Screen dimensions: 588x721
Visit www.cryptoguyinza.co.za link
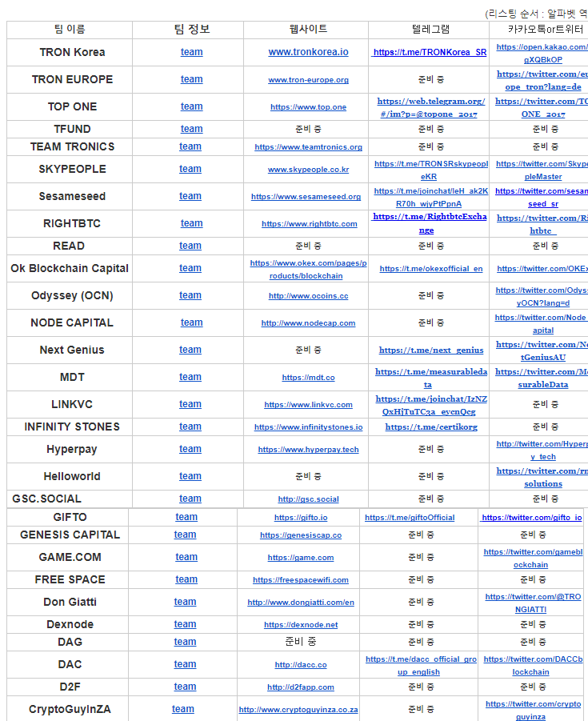click(x=298, y=710)
